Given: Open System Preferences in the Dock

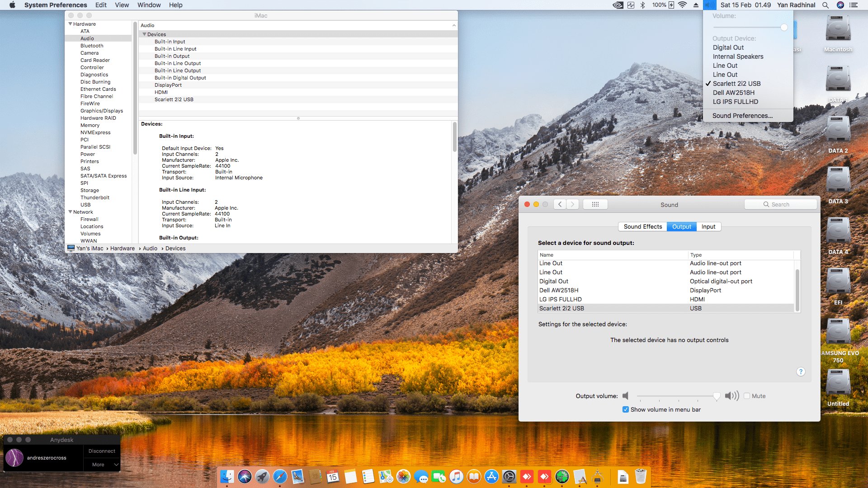Looking at the screenshot, I should coord(509,476).
